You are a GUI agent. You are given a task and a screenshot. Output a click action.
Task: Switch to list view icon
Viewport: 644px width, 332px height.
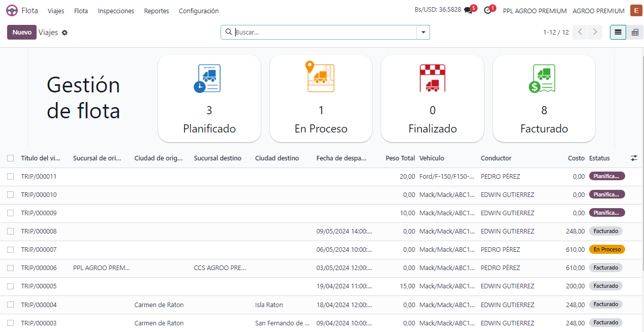(618, 32)
